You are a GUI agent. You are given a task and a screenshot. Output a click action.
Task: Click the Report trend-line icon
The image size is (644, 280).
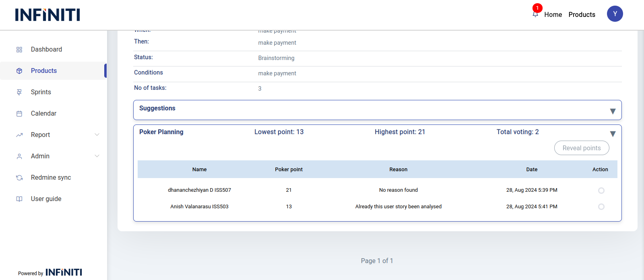coord(19,135)
